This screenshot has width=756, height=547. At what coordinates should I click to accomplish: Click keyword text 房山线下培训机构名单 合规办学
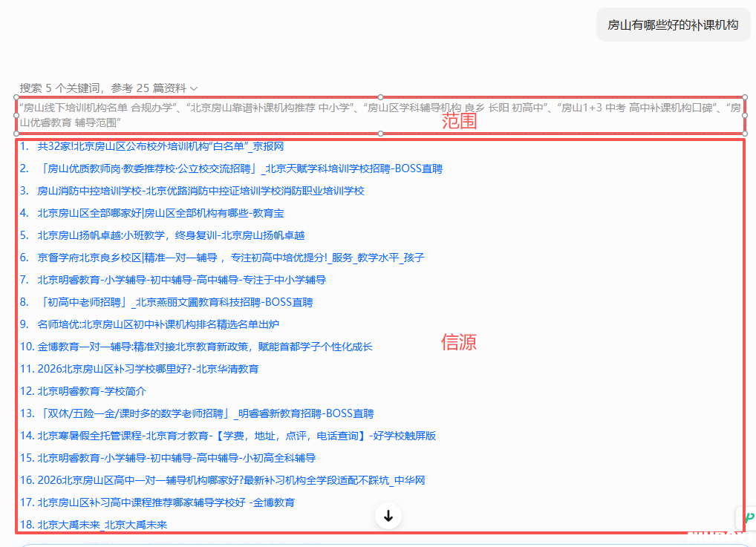click(98, 108)
